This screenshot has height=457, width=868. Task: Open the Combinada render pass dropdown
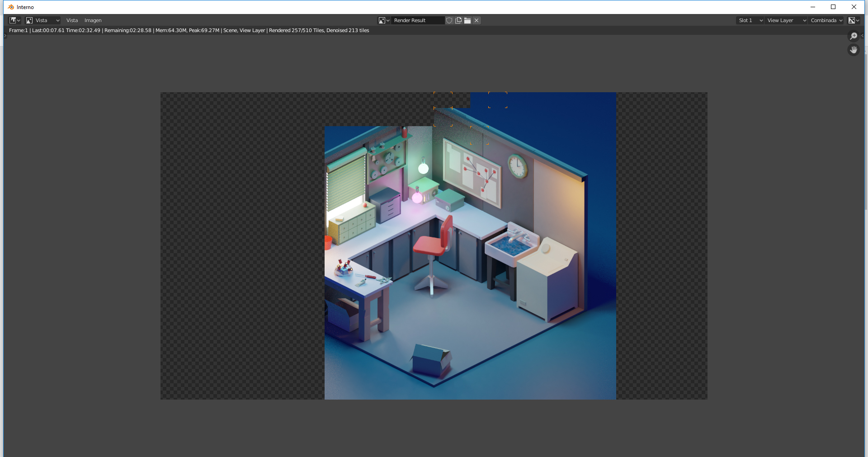[826, 20]
